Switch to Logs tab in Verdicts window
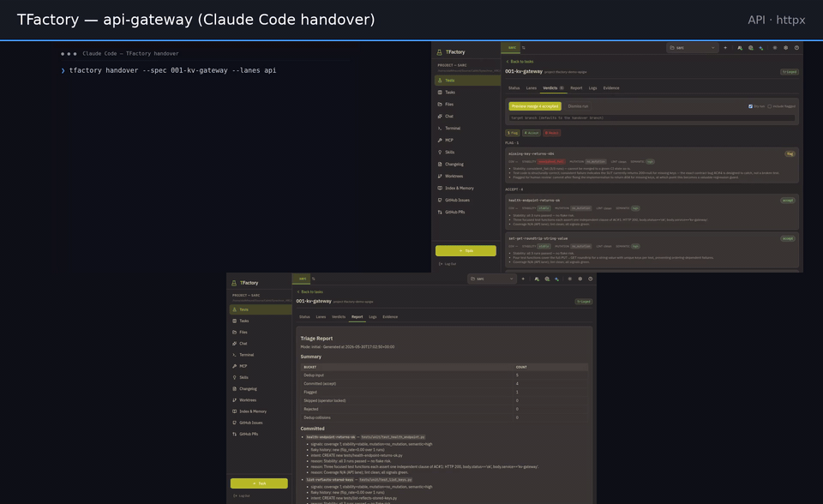823x504 pixels. [592, 88]
